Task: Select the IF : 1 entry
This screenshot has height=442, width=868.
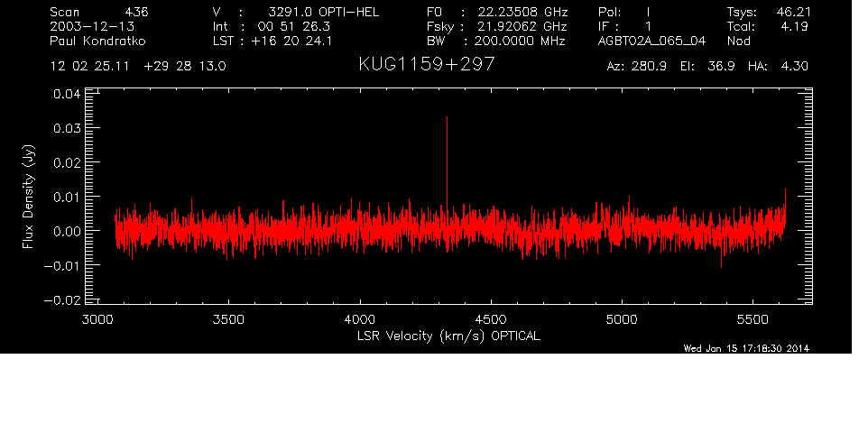Action: click(x=624, y=26)
